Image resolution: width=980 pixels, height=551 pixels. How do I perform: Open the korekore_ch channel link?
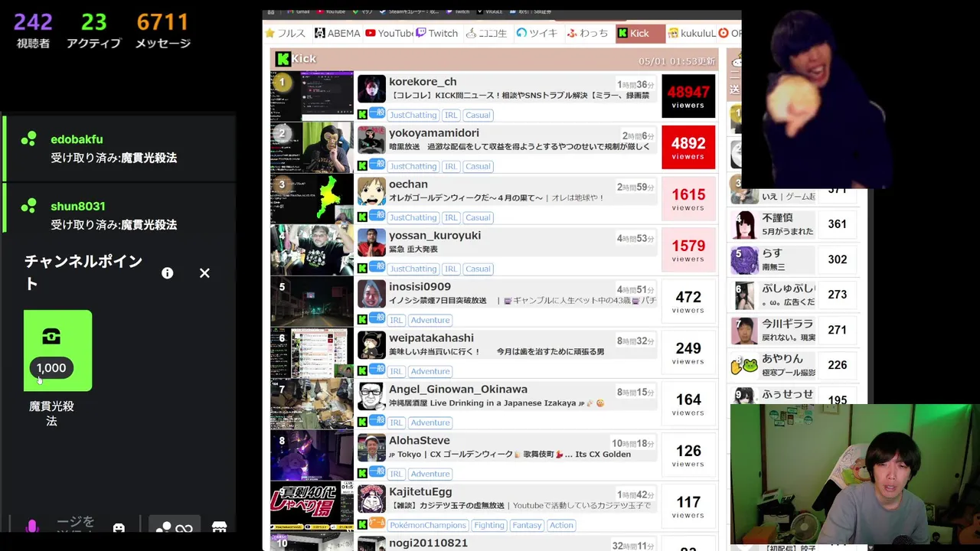[x=423, y=82]
